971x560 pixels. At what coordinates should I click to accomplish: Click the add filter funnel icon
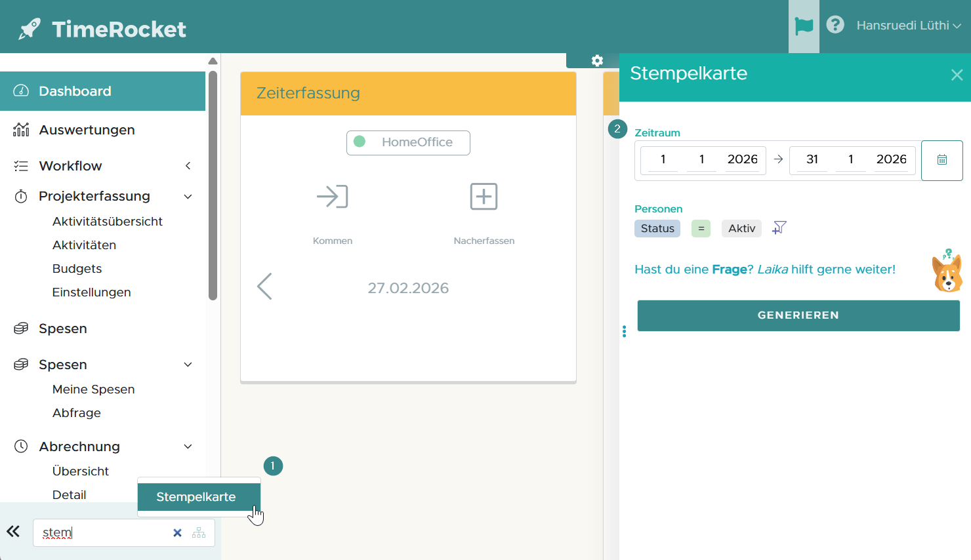tap(779, 228)
